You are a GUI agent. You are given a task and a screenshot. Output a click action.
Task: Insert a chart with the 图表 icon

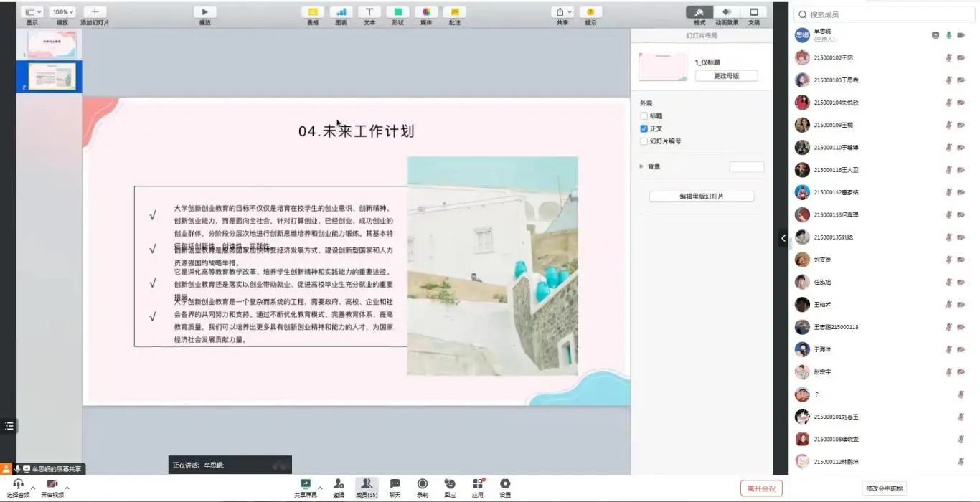pos(341,12)
